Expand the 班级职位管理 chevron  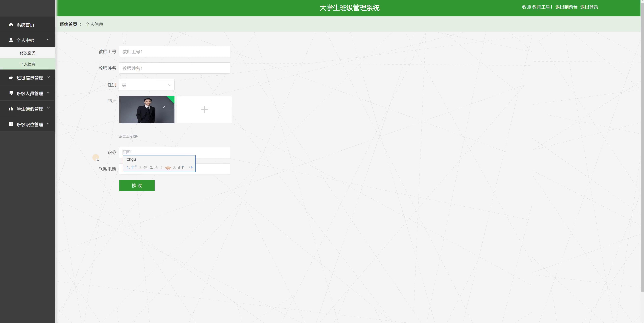[x=48, y=124]
